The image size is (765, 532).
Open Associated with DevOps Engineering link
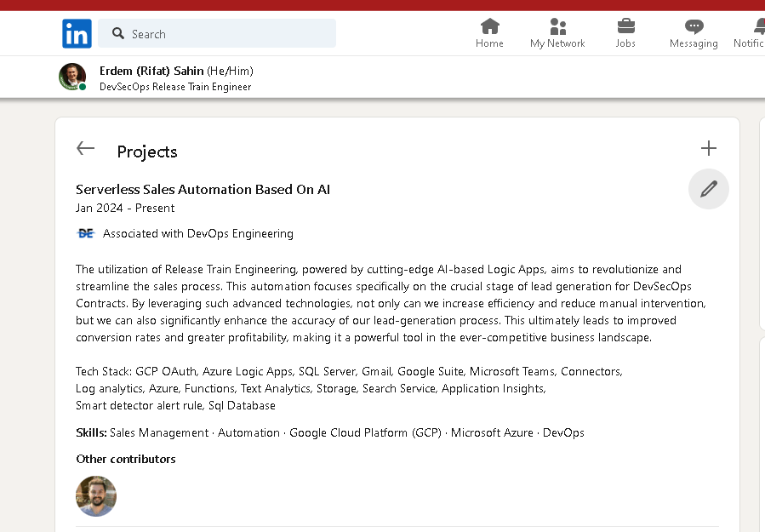198,233
